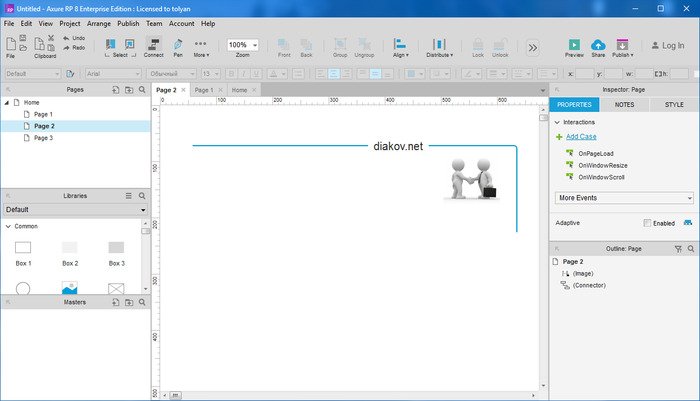Collapse the Interactions section

click(x=557, y=122)
